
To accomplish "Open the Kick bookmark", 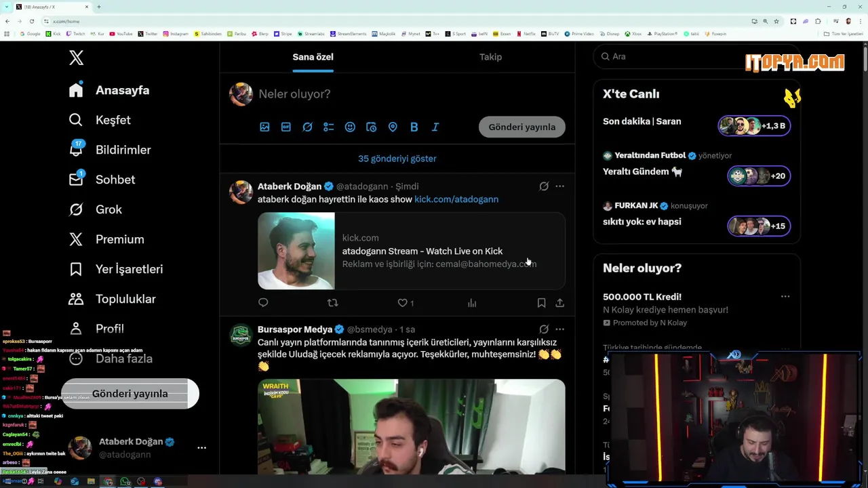I will click(54, 34).
